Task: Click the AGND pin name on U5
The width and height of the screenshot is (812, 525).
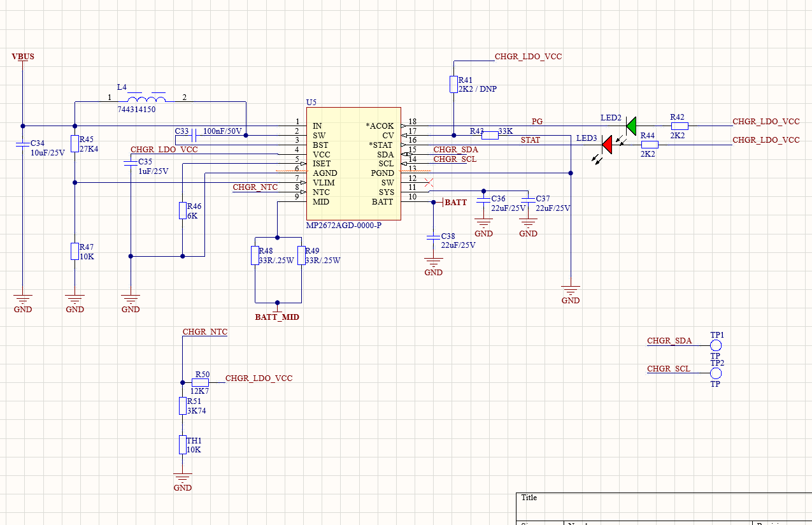Action: 325,173
